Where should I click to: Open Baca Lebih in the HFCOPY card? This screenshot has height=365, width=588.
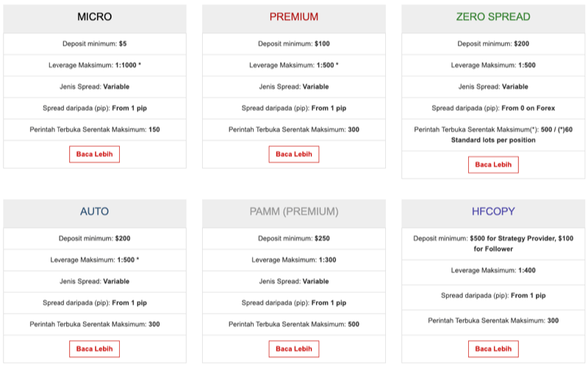(493, 349)
